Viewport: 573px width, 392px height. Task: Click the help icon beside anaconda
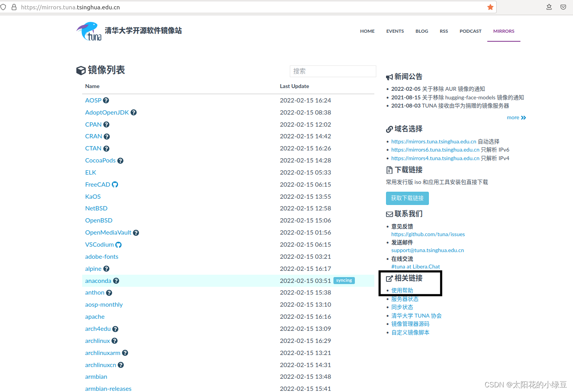click(x=116, y=280)
